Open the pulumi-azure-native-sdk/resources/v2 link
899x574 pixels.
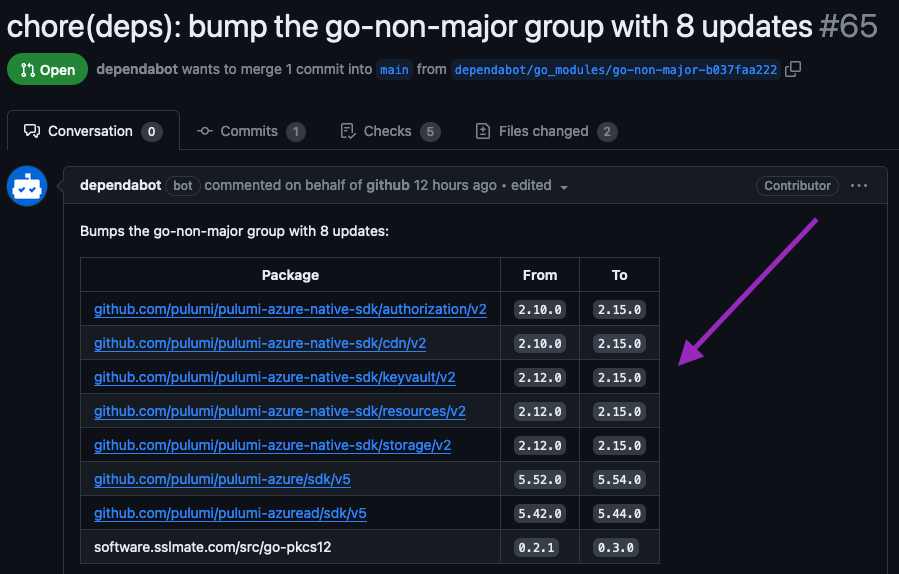(x=280, y=411)
